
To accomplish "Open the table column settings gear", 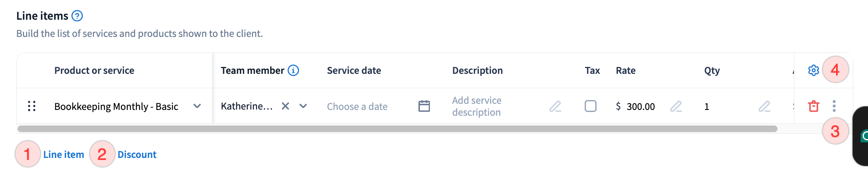I will [x=813, y=71].
